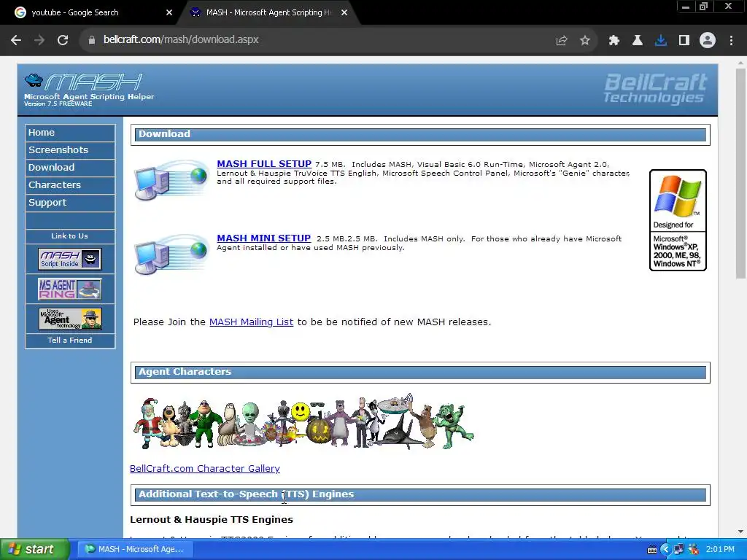The height and width of the screenshot is (560, 747).
Task: Expand hidden system tray icons arrow
Action: pyautogui.click(x=665, y=550)
